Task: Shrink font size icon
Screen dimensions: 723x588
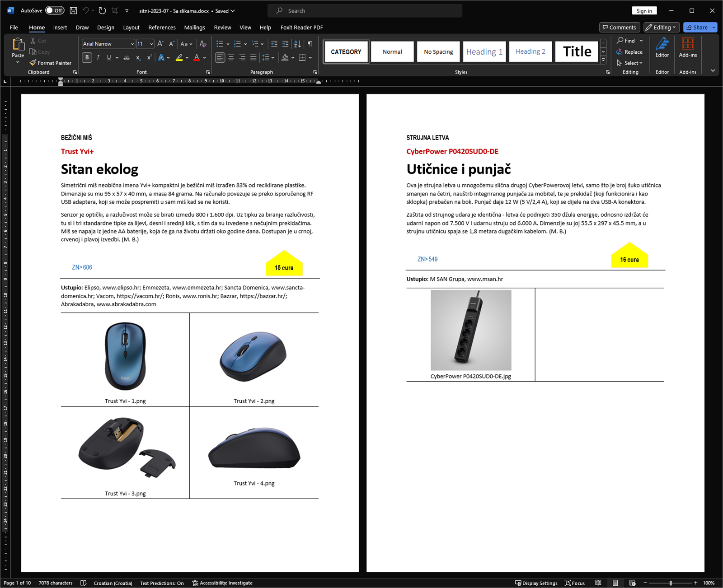Action: coord(171,44)
